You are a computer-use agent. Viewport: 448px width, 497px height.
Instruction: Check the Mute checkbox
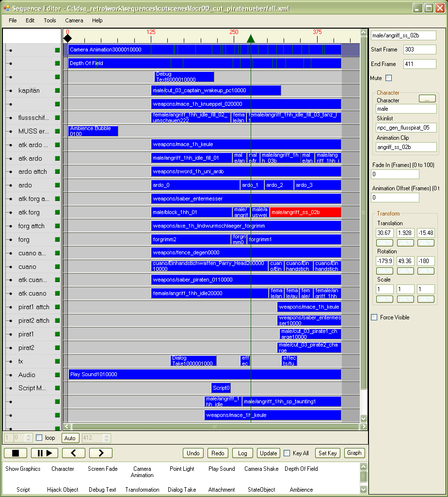[388, 78]
